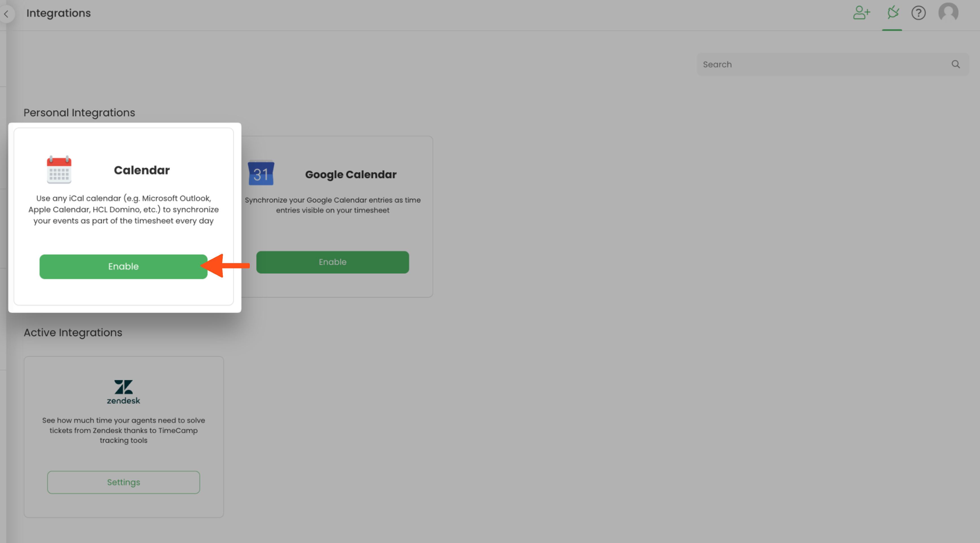Click the red Calendar icon
Image resolution: width=980 pixels, height=543 pixels.
59,170
